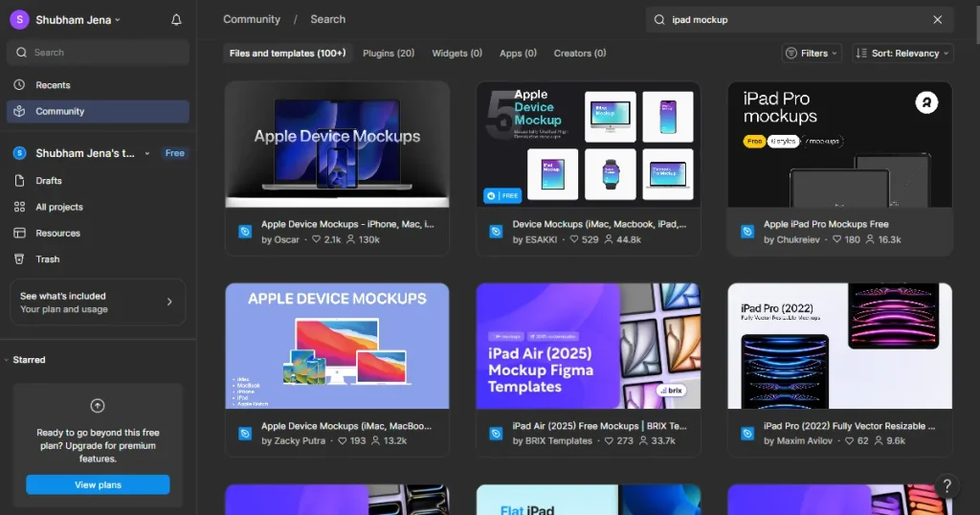
Task: Click author name Maxim Avilov
Action: click(x=804, y=440)
